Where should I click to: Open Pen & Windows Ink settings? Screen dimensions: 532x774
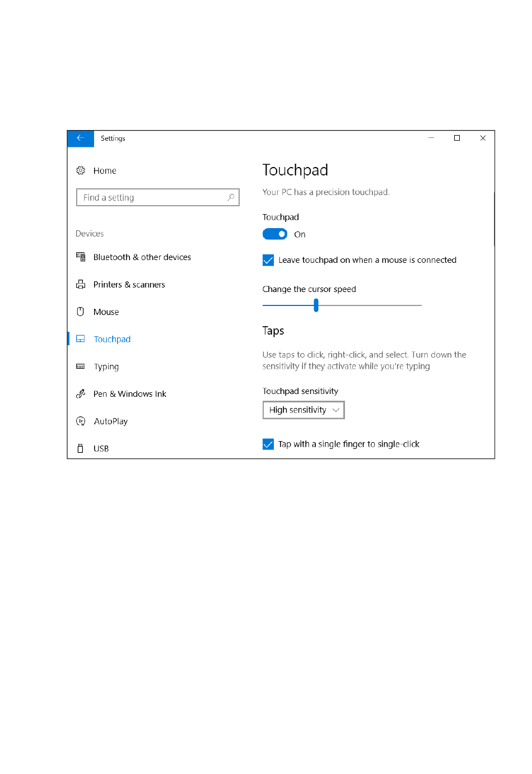(x=130, y=393)
